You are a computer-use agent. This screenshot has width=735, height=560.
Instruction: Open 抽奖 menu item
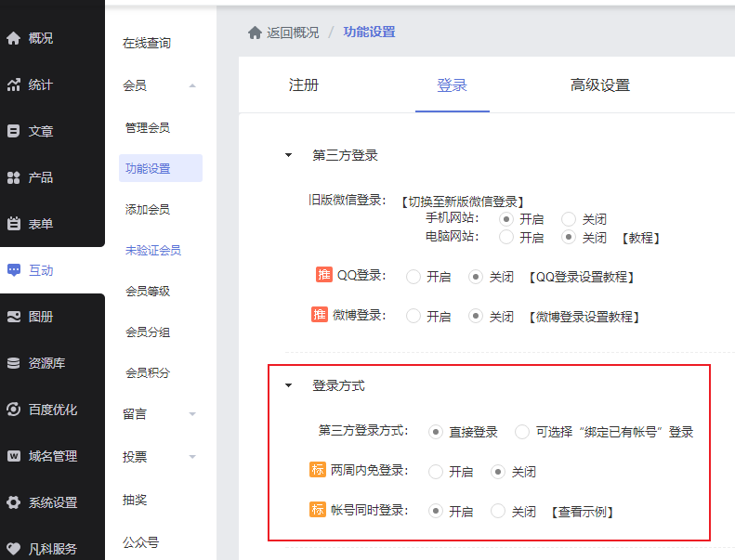point(135,500)
